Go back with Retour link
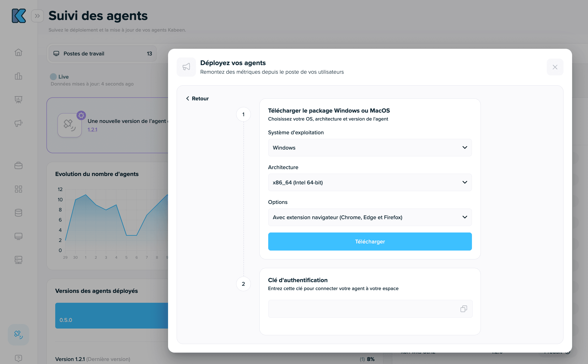The image size is (588, 364). [x=198, y=98]
